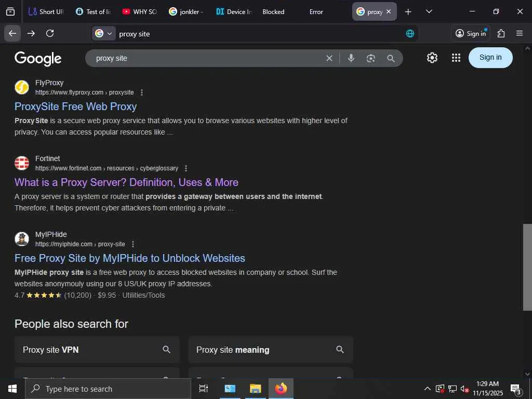The width and height of the screenshot is (532, 399).
Task: Open the Firefox account Sign in button
Action: [471, 33]
